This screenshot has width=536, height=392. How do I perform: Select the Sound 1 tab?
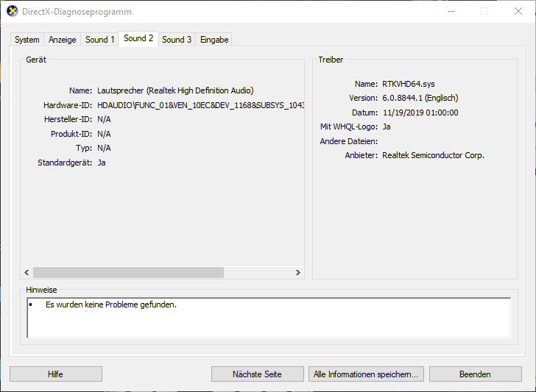[99, 40]
